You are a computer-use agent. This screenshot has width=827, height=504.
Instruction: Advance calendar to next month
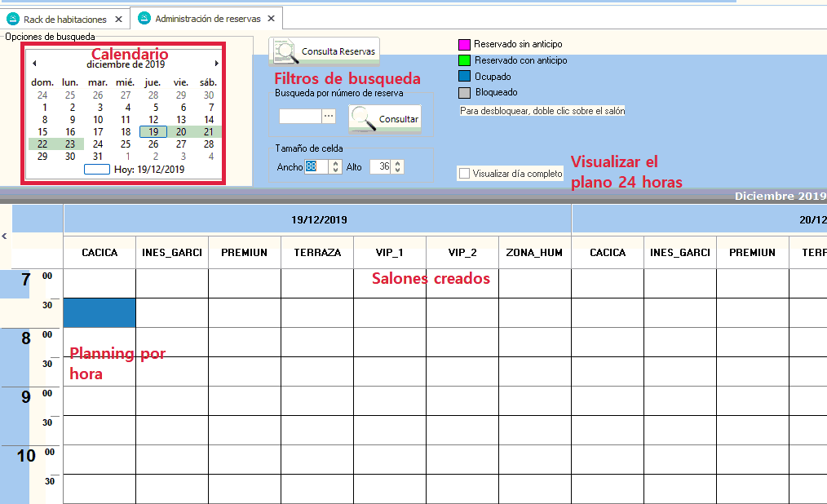click(x=216, y=64)
